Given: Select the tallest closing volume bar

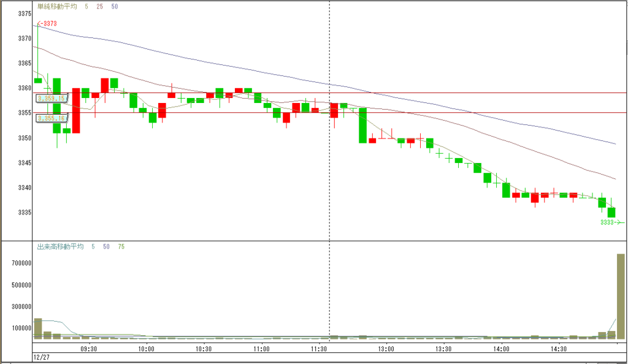Looking at the screenshot, I should pos(621,297).
